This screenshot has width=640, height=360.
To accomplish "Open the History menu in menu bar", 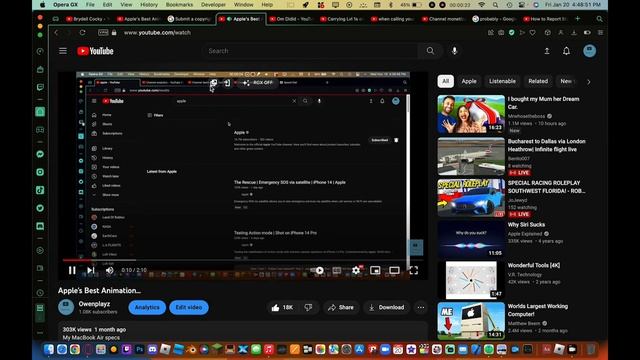I will point(149,4).
